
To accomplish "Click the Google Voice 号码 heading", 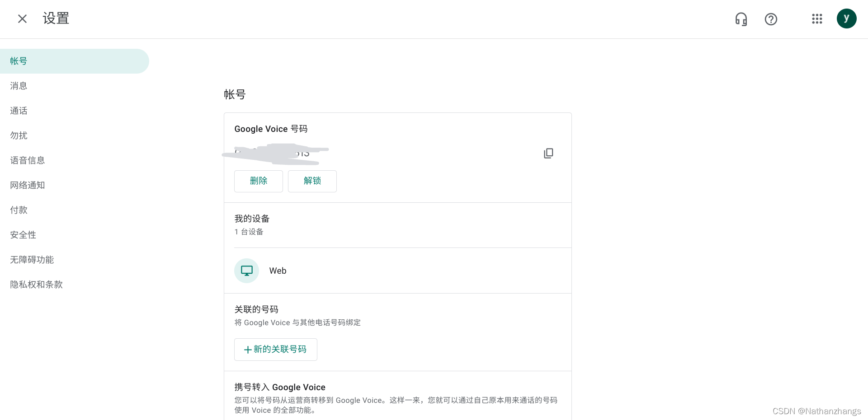I will (x=271, y=129).
